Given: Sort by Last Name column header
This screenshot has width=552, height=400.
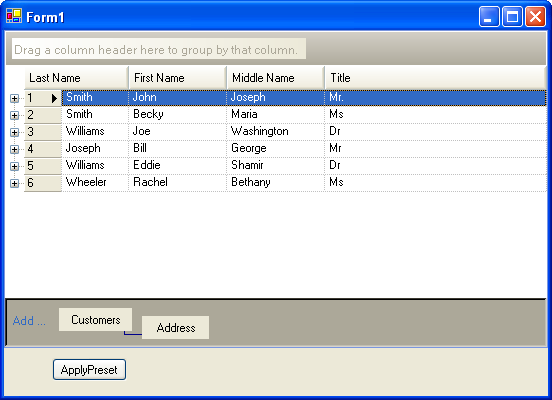Looking at the screenshot, I should [76, 78].
